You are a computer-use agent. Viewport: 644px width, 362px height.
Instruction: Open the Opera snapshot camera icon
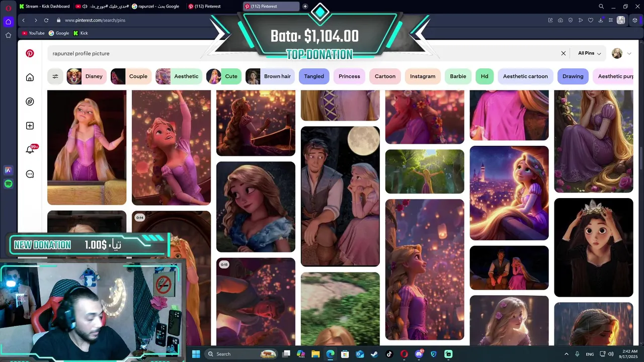coord(560,20)
